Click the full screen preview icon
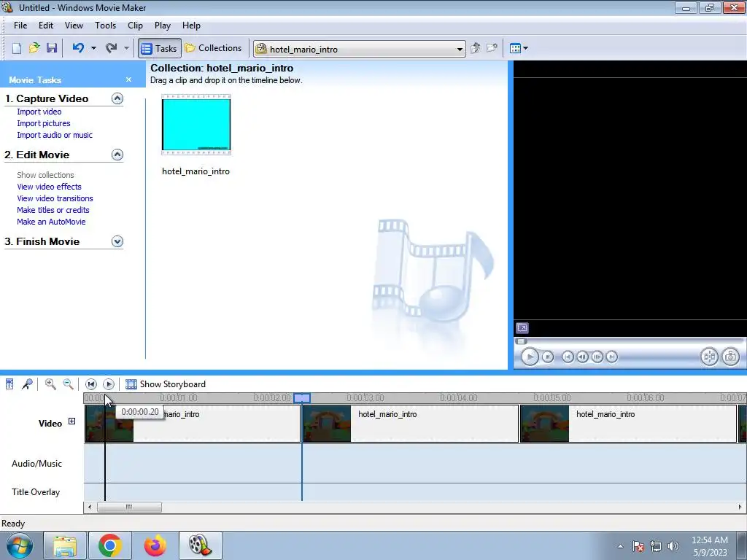Image resolution: width=747 pixels, height=560 pixels. click(x=522, y=327)
